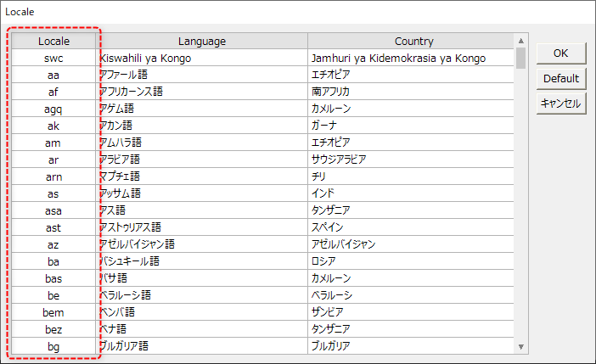
Task: Click the vertical scrollbar thumb
Action: [x=520, y=57]
